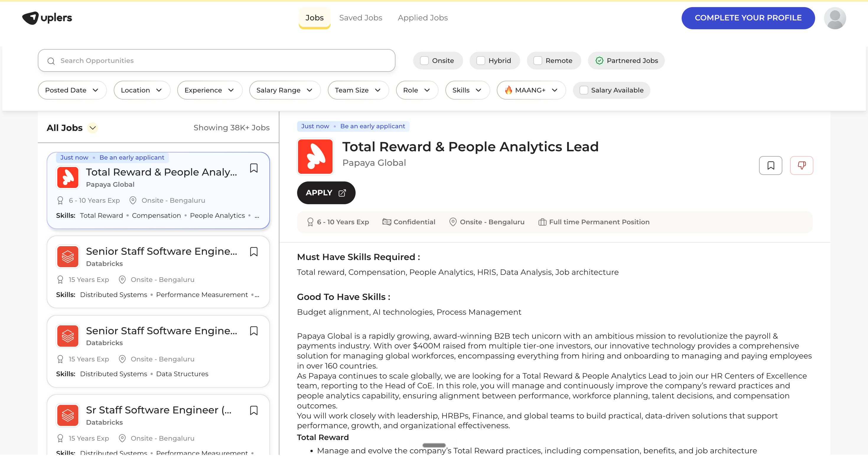Expand the Experience filter dropdown
This screenshot has width=868, height=456.
coord(210,90)
